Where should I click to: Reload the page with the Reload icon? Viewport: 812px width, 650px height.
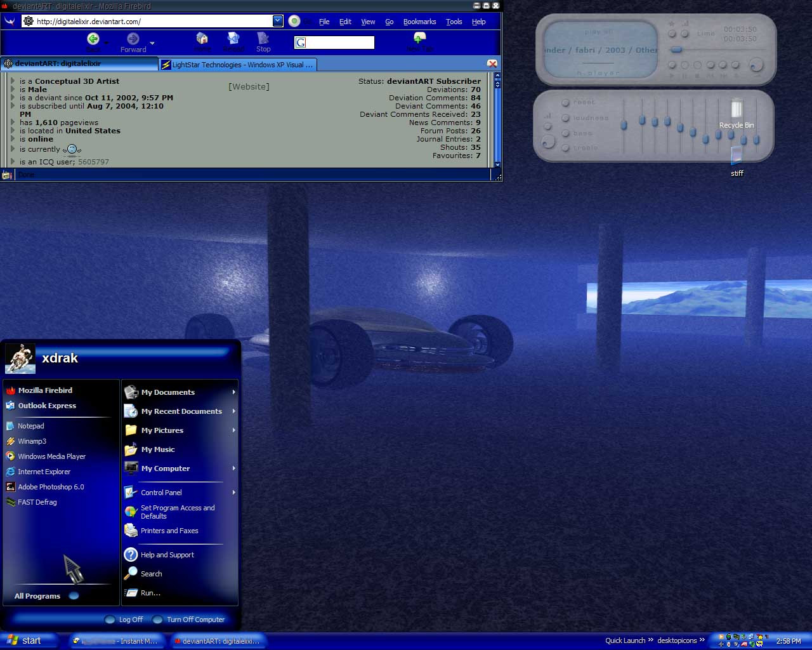pyautogui.click(x=233, y=39)
